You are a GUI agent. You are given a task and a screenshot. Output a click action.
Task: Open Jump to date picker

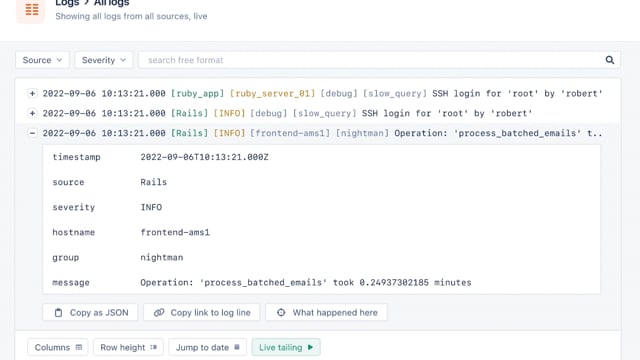(x=207, y=347)
